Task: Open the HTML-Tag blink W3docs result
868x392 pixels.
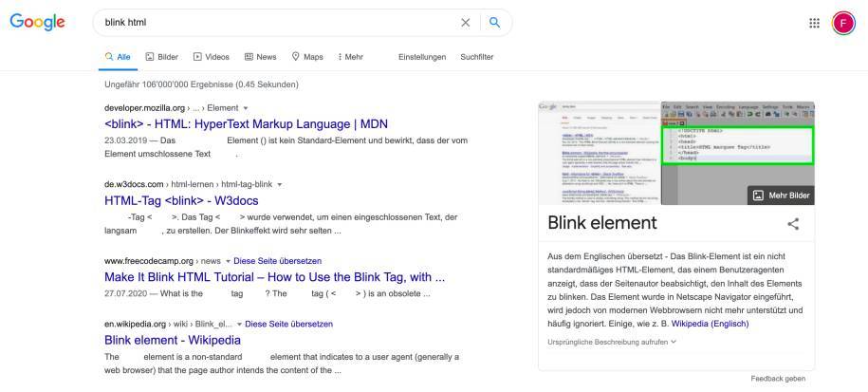Action: click(x=181, y=200)
